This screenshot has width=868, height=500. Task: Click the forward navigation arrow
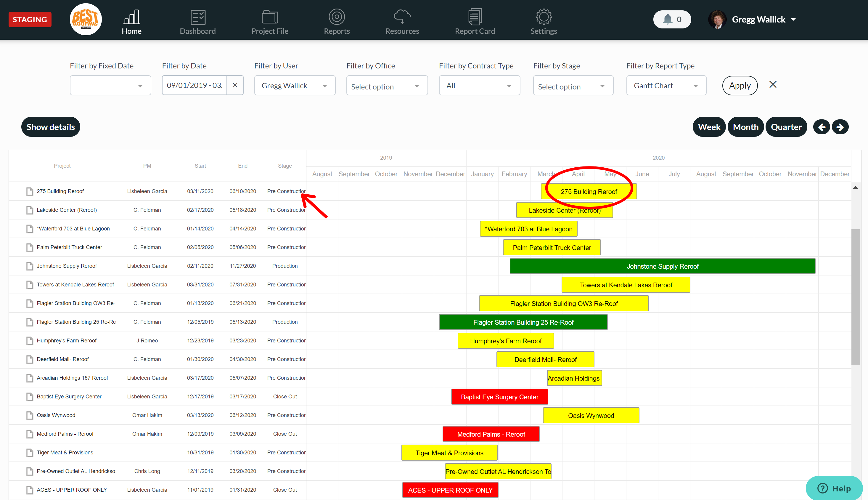coord(840,126)
